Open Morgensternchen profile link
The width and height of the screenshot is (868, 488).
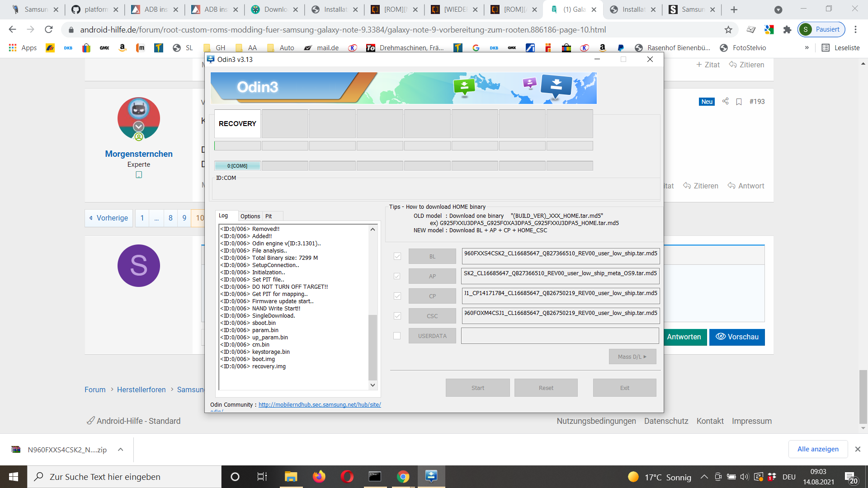point(139,154)
